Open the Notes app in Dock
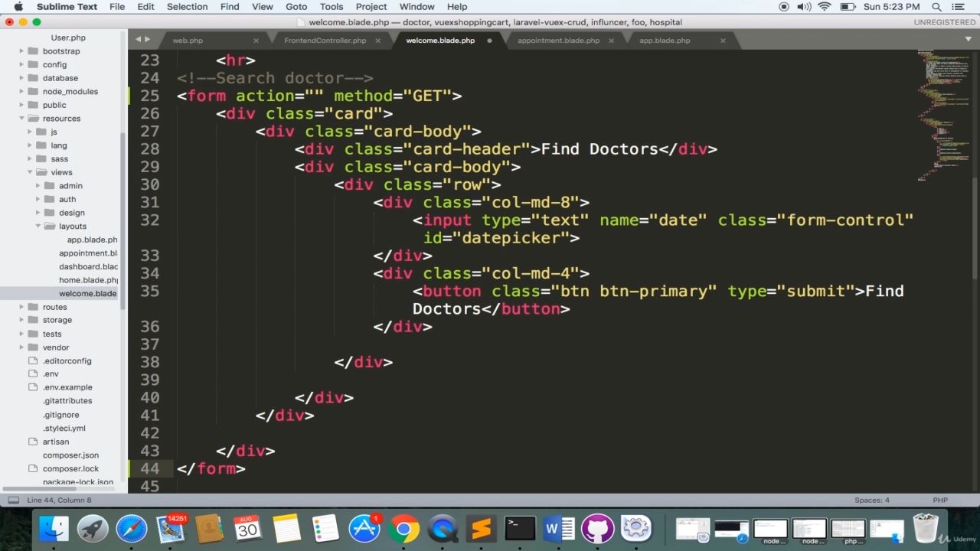Screen dimensions: 980x551 coord(287,528)
